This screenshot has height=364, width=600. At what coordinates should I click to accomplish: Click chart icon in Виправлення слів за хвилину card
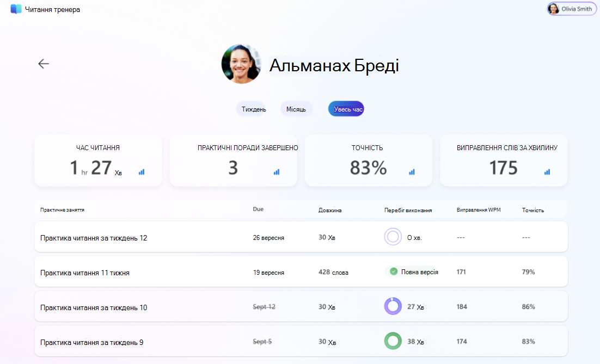pos(547,172)
